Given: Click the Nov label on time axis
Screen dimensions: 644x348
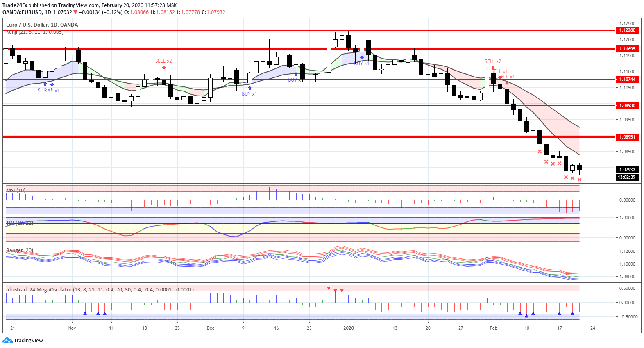Looking at the screenshot, I should coord(72,328).
